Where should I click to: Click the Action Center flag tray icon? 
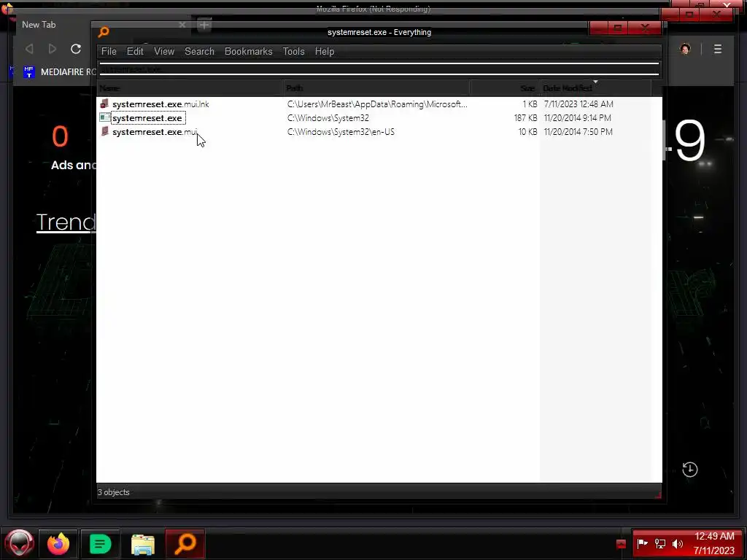[x=642, y=543]
